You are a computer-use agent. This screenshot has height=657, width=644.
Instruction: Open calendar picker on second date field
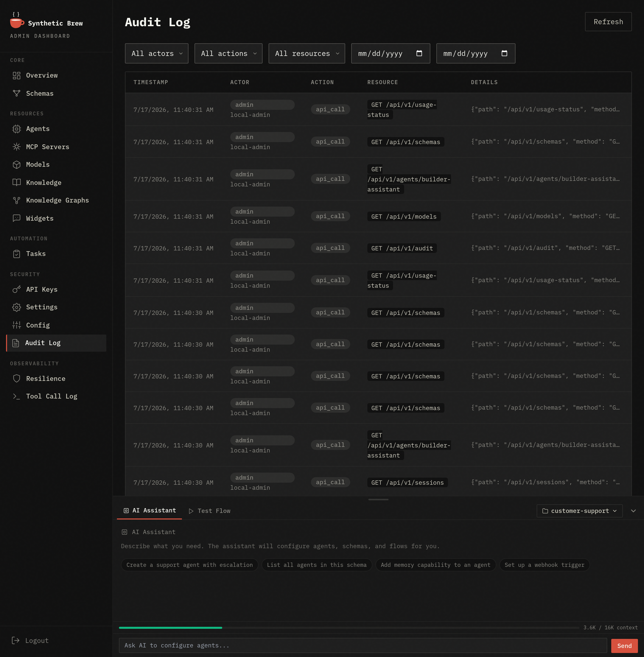click(504, 53)
